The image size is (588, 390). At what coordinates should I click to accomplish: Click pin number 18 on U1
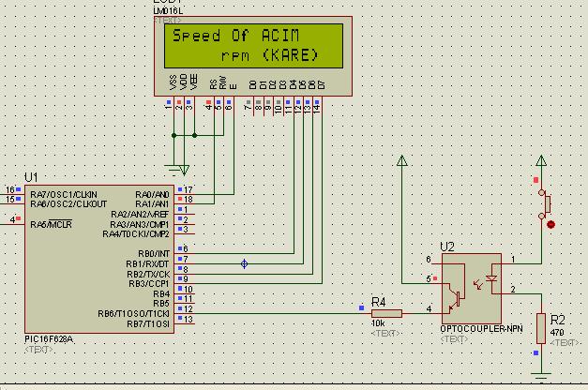pyautogui.click(x=188, y=200)
